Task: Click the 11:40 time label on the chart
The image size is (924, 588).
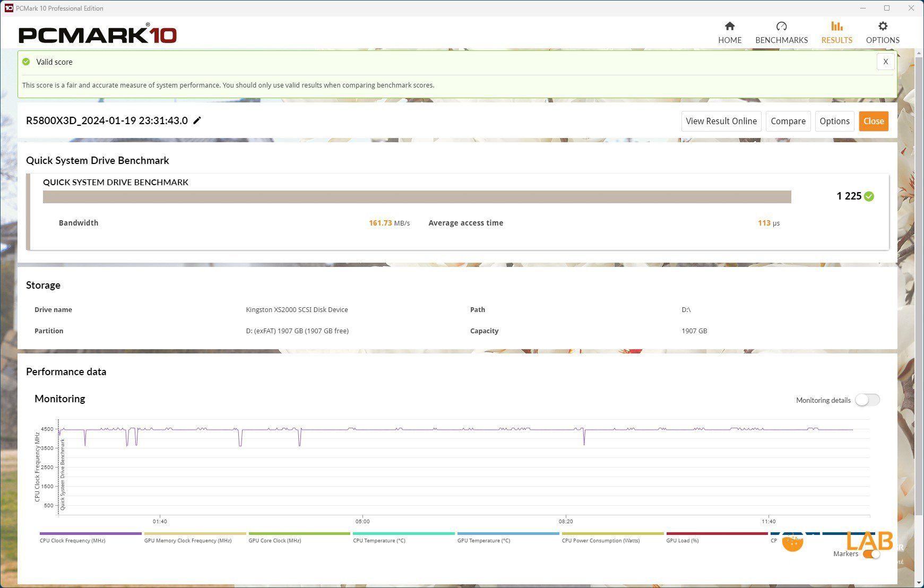Action: pyautogui.click(x=768, y=521)
